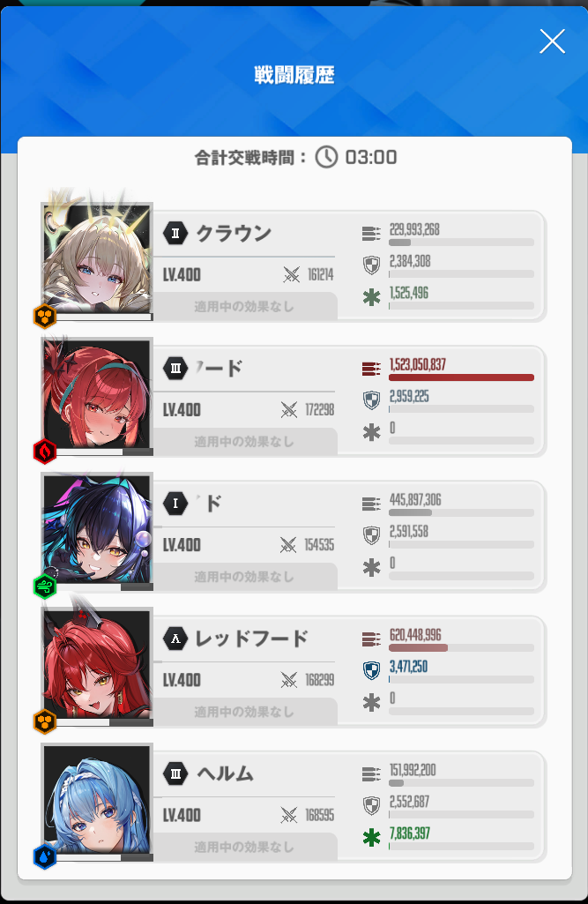Screen dimensions: 588x904
Task: Click Crown's burst II hexagon icon
Action: point(175,234)
